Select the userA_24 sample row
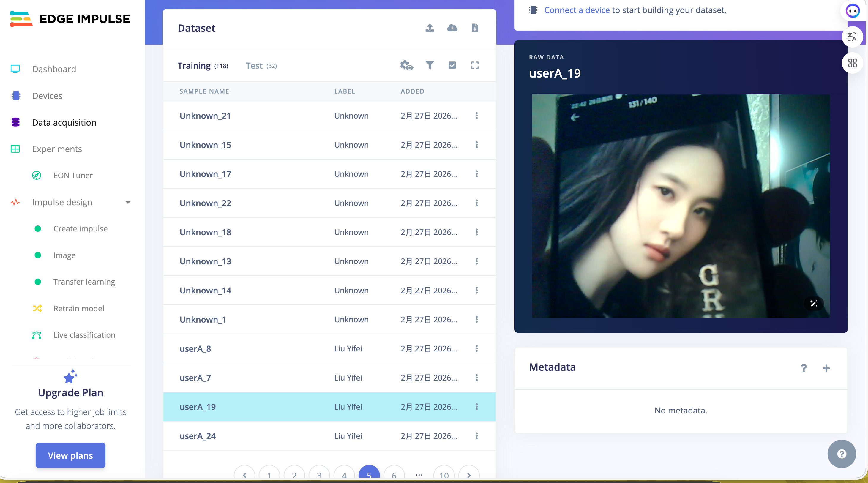Viewport: 868px width, 483px height. 198,436
